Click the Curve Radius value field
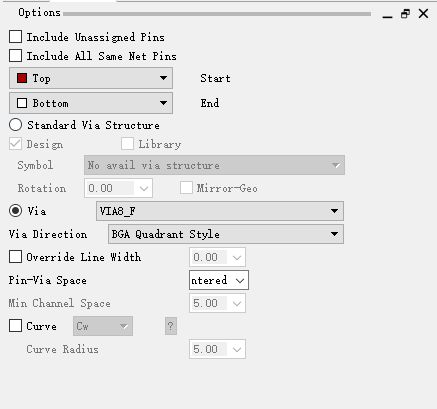Viewport: 437px width, 409px height. coord(217,349)
